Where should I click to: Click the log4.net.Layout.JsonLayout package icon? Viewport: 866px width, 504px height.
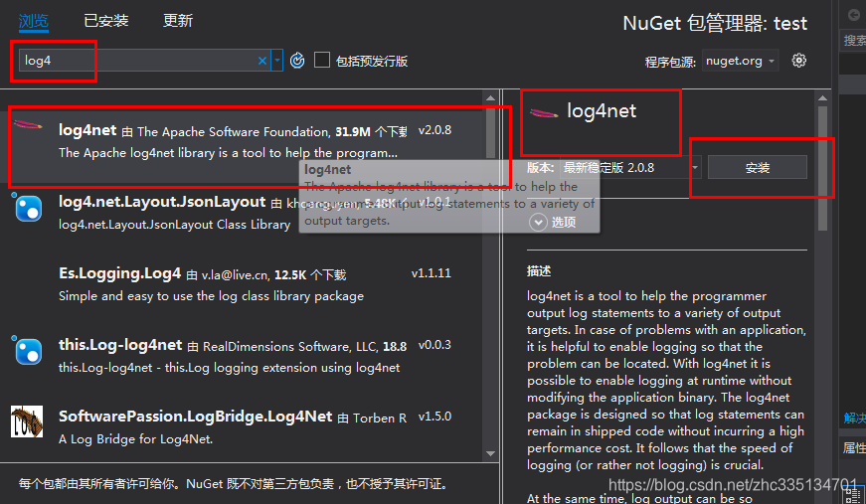tap(28, 208)
